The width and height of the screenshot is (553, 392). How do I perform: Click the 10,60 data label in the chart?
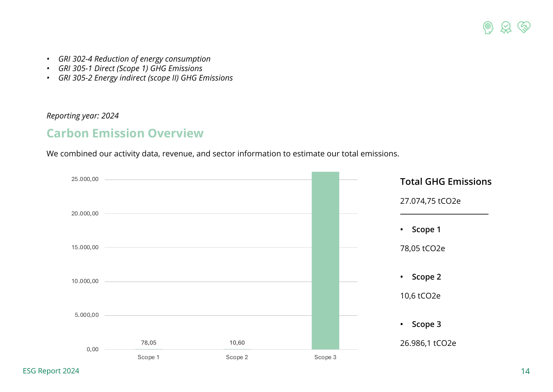click(x=237, y=343)
